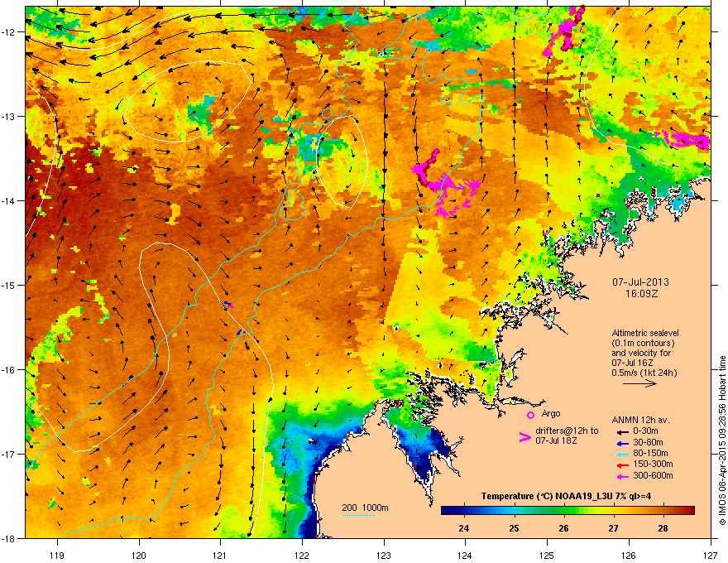Click the longitude axis label '126'
Image resolution: width=728 pixels, height=563 pixels.
tap(629, 555)
